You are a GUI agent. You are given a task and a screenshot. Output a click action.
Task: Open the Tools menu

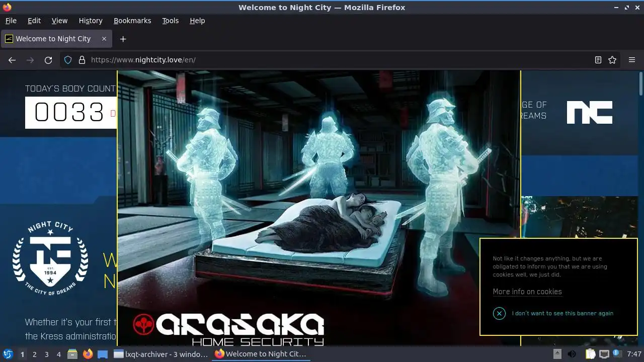(171, 21)
